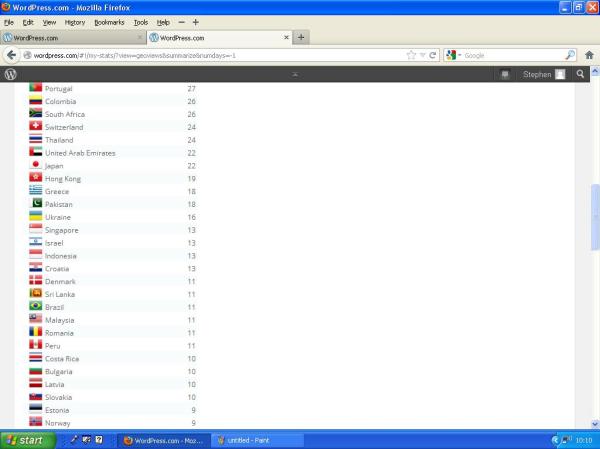Click the WordPress logo in admin bar
The height and width of the screenshot is (449, 600).
click(x=11, y=74)
